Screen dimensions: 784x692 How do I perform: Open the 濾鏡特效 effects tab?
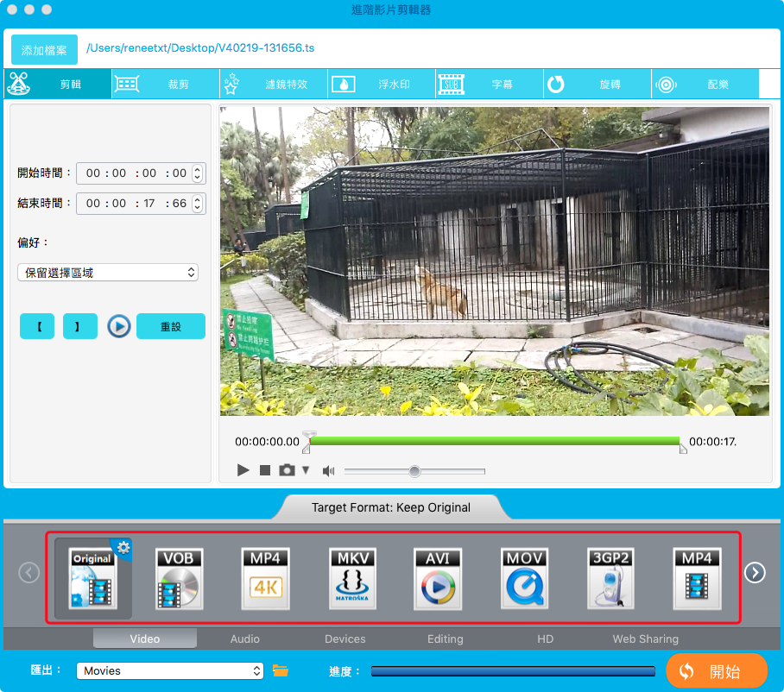(274, 84)
